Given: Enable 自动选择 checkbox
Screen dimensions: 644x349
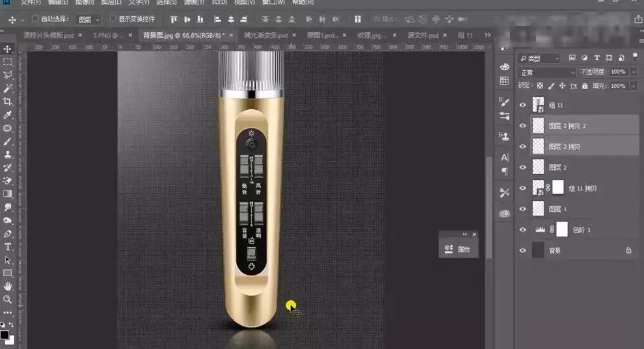Looking at the screenshot, I should (35, 19).
